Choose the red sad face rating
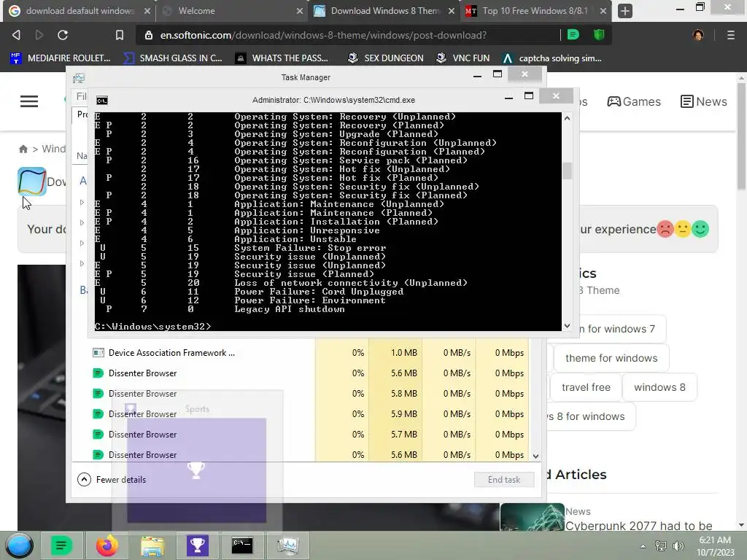 tap(665, 229)
